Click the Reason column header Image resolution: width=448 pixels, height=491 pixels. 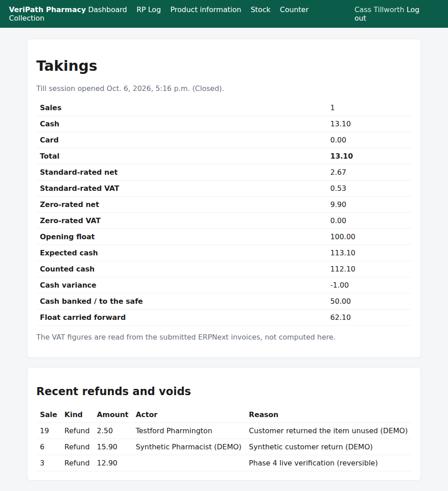point(263,414)
